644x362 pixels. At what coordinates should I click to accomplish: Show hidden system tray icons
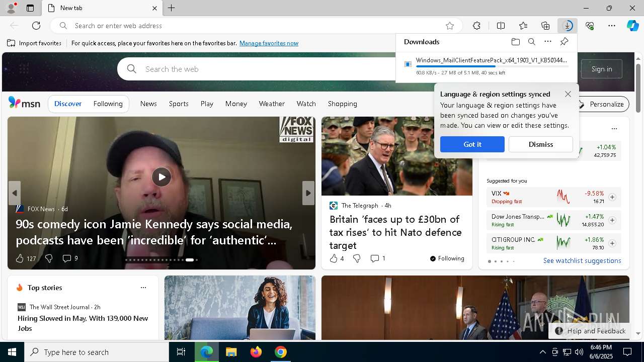pyautogui.click(x=542, y=352)
